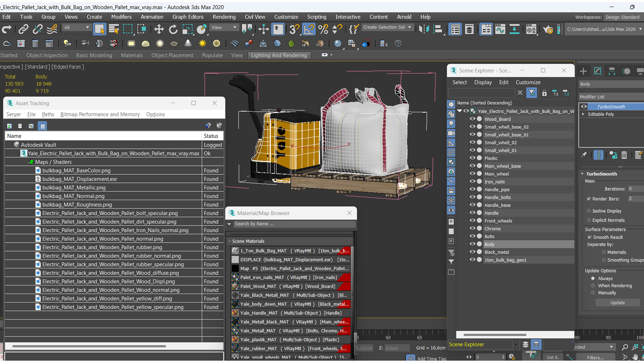644x362 pixels.
Task: Collapse the TurboSmooth rollout
Action: [x=582, y=174]
